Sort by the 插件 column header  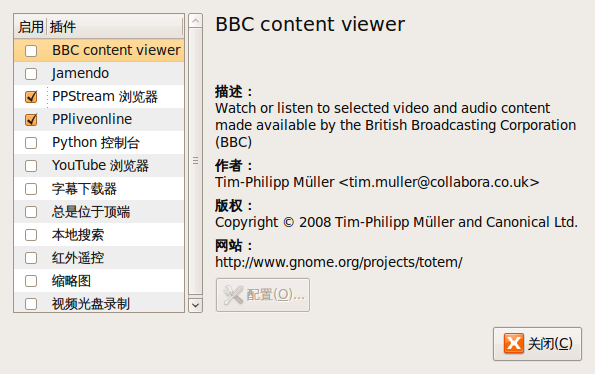[115, 27]
